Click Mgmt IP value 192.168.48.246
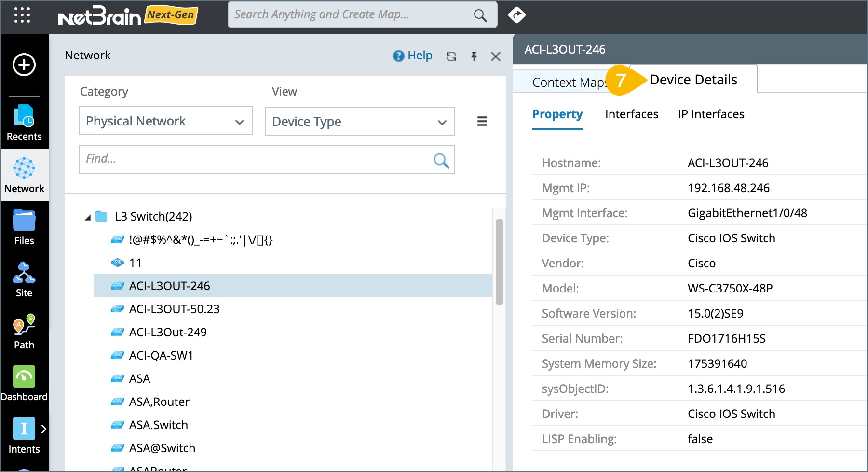The height and width of the screenshot is (472, 868). (728, 188)
